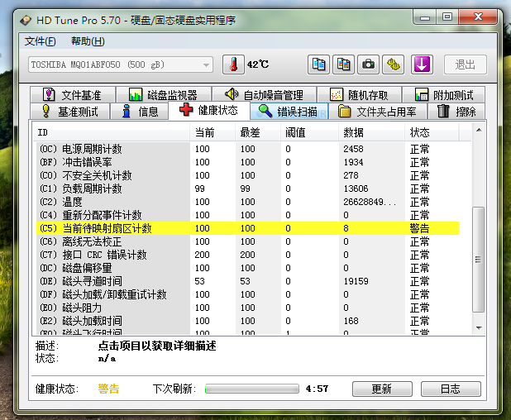511x420 pixels.
Task: Click the 阈值 column header
Action: (x=309, y=132)
